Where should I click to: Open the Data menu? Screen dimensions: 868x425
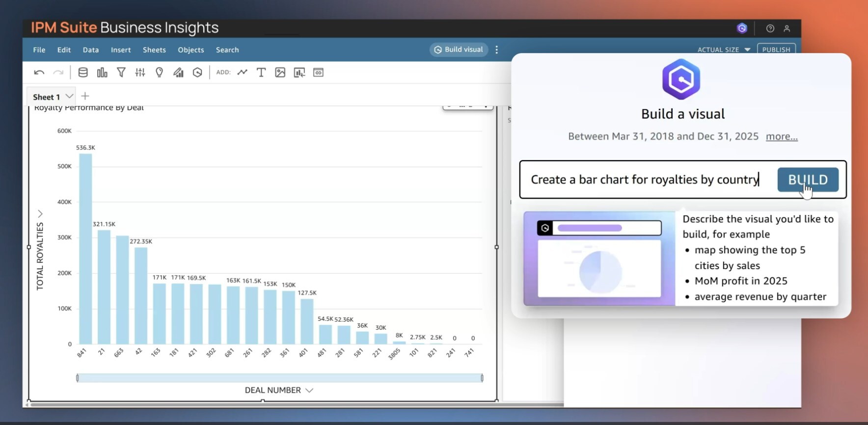pyautogui.click(x=91, y=50)
